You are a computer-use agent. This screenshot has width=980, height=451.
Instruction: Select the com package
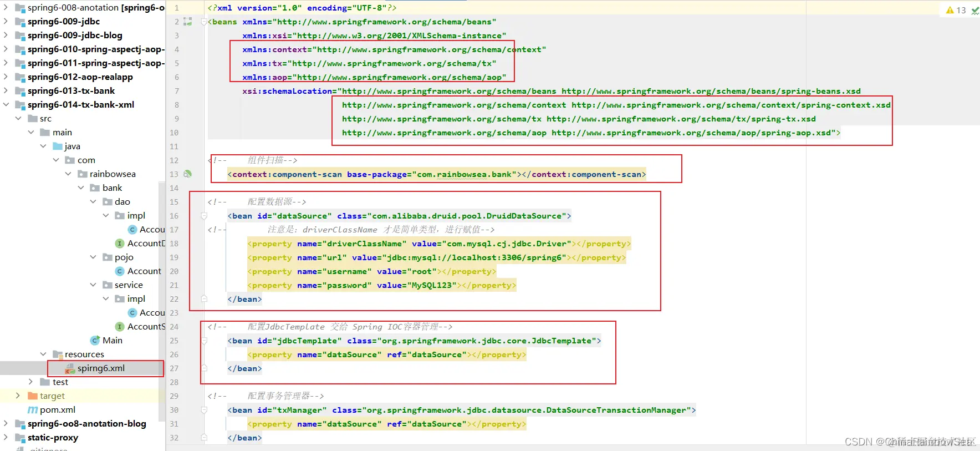pyautogui.click(x=86, y=160)
